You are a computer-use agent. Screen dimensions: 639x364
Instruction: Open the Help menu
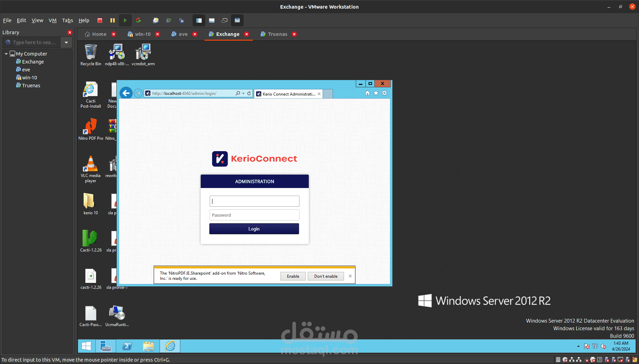84,20
